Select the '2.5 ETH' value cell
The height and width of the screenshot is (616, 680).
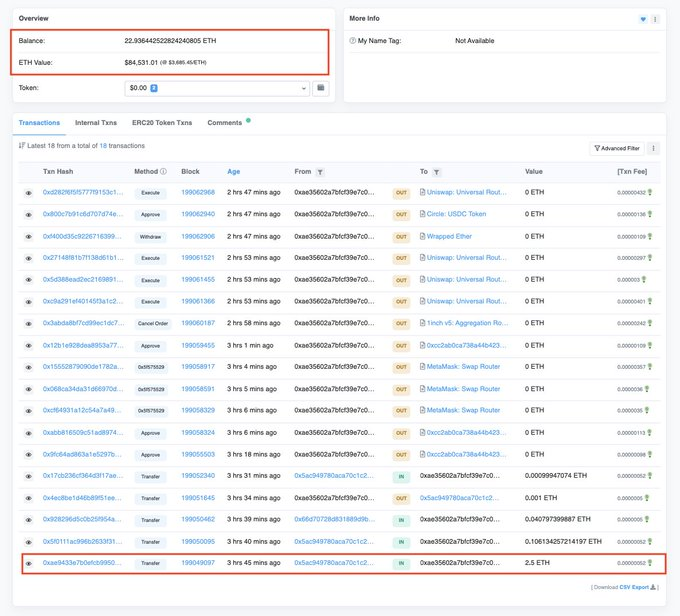pyautogui.click(x=537, y=563)
